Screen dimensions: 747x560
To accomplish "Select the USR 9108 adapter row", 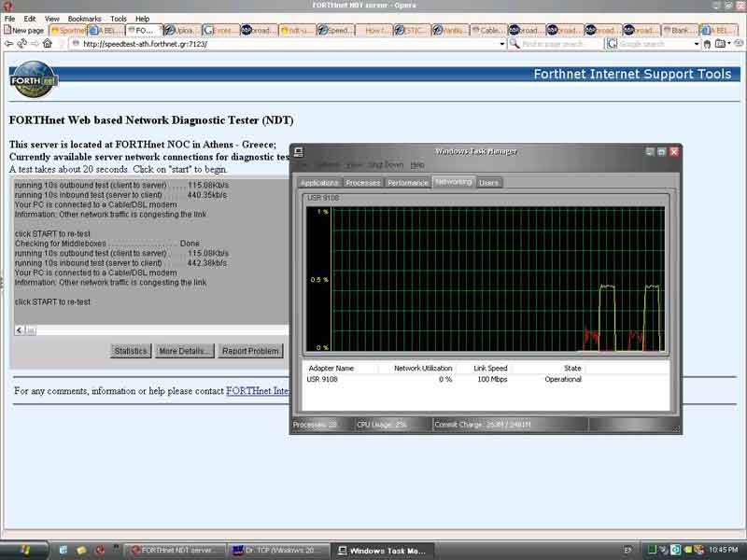I will click(x=486, y=380).
